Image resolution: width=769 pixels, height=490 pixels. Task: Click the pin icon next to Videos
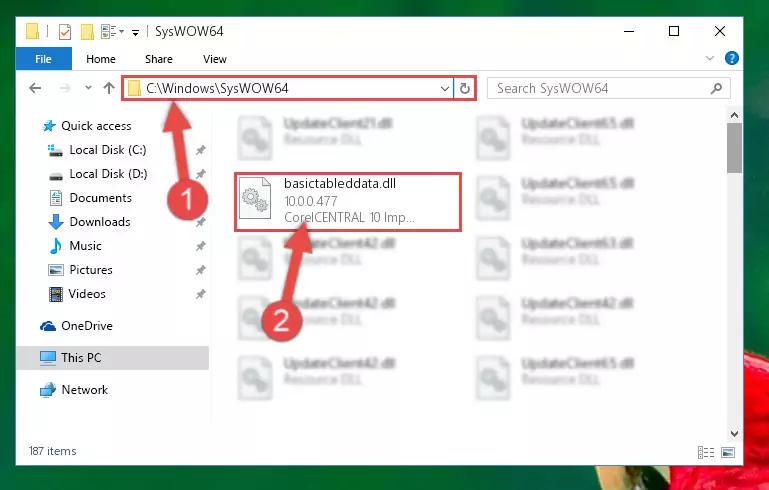coord(201,294)
